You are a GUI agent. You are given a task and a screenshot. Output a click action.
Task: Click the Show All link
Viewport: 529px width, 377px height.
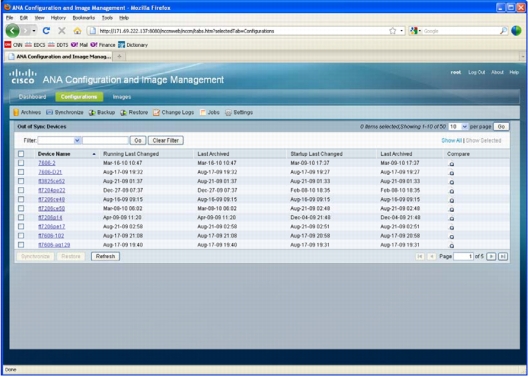(451, 140)
